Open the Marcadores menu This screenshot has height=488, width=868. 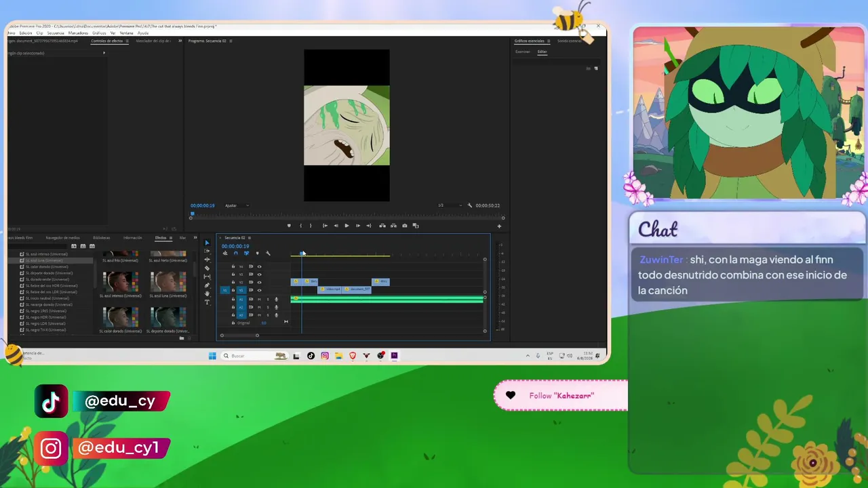click(78, 33)
